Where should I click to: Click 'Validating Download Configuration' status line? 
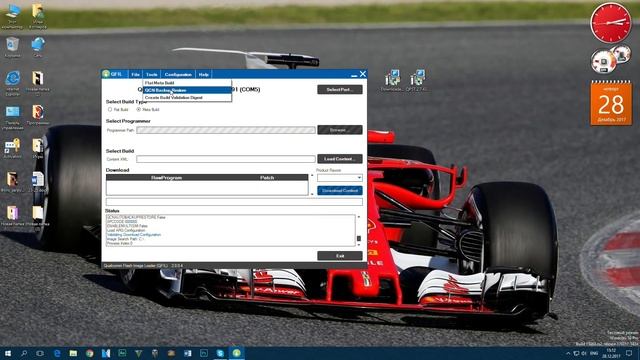[134, 235]
